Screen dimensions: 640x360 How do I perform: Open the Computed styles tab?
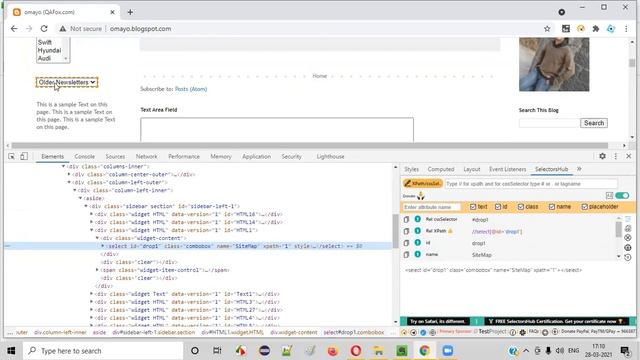click(441, 169)
